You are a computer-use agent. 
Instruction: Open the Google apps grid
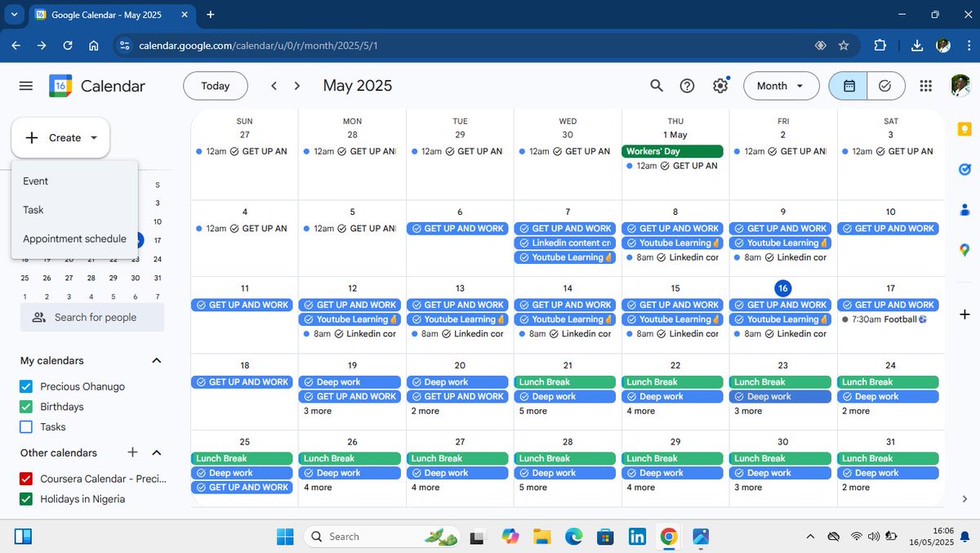(x=926, y=86)
